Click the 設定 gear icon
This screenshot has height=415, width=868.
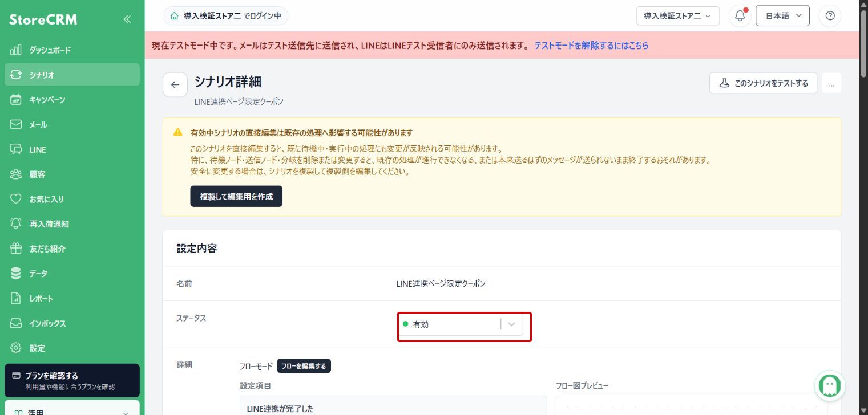(x=16, y=348)
